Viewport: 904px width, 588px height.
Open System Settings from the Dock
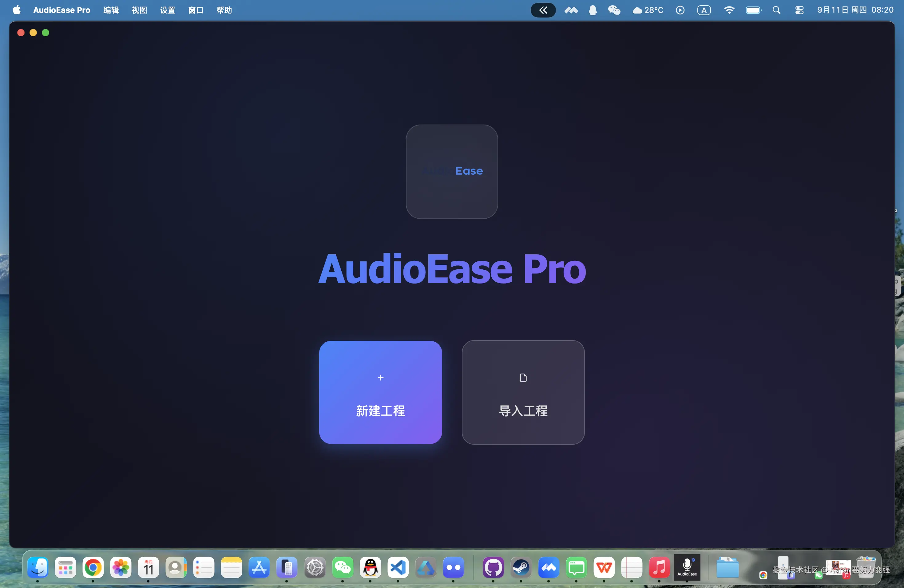[315, 567]
